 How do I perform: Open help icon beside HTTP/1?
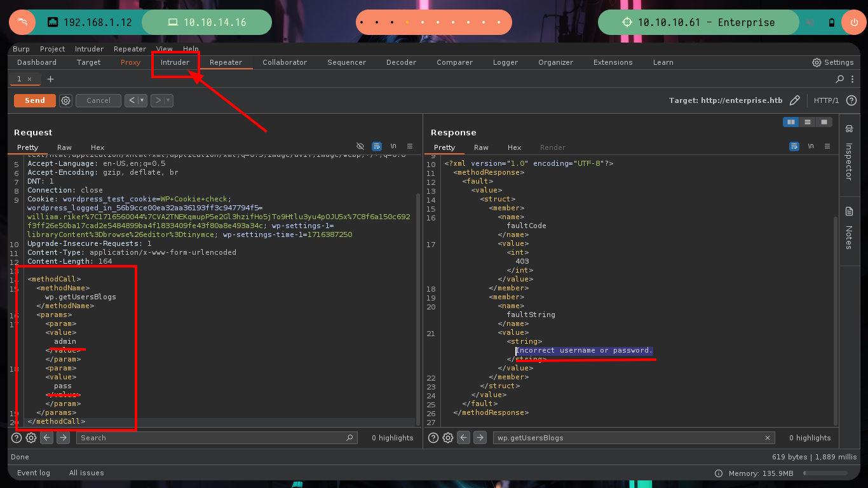tap(851, 100)
